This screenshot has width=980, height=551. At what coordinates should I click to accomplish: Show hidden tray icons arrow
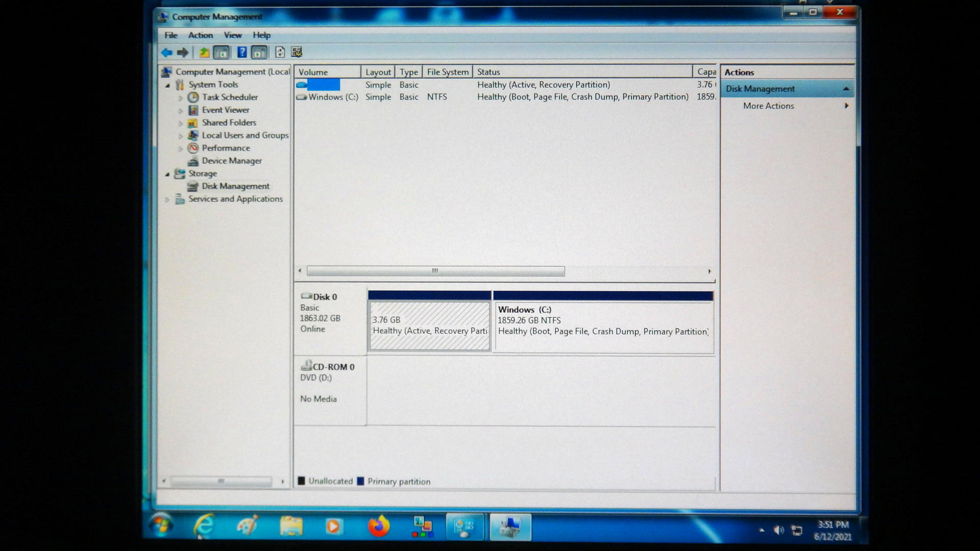[x=762, y=530]
